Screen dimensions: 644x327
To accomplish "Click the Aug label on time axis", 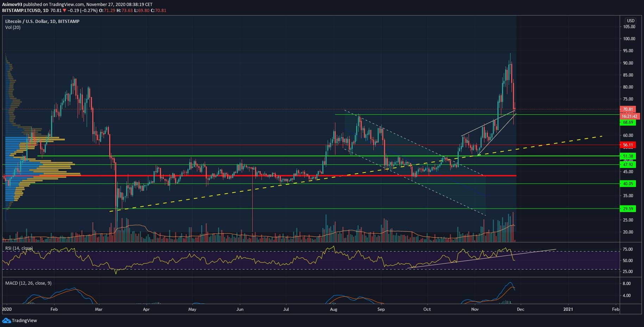I will [x=333, y=309].
